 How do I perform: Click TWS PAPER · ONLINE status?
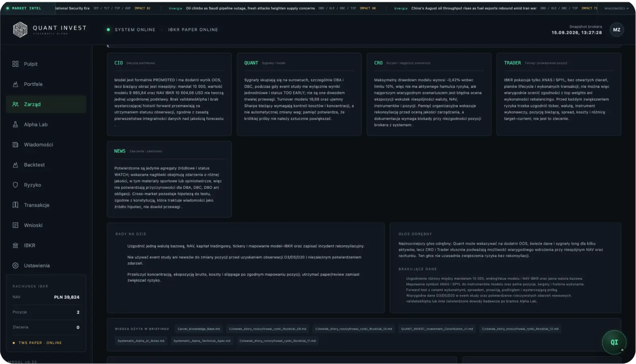(x=40, y=343)
